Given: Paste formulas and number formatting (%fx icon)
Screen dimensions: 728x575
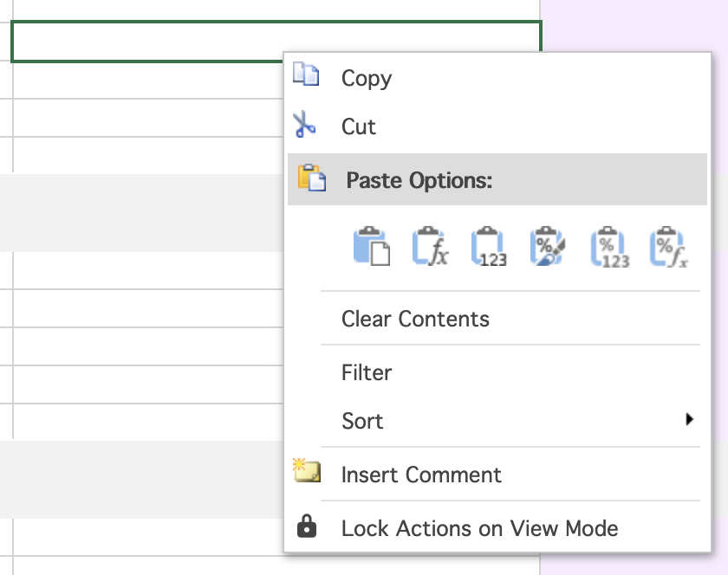Looking at the screenshot, I should point(669,248).
